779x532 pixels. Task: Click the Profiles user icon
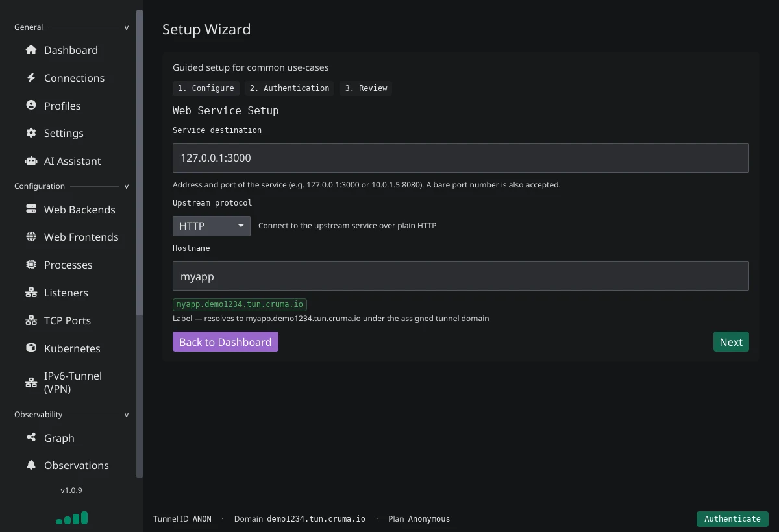[x=31, y=105]
